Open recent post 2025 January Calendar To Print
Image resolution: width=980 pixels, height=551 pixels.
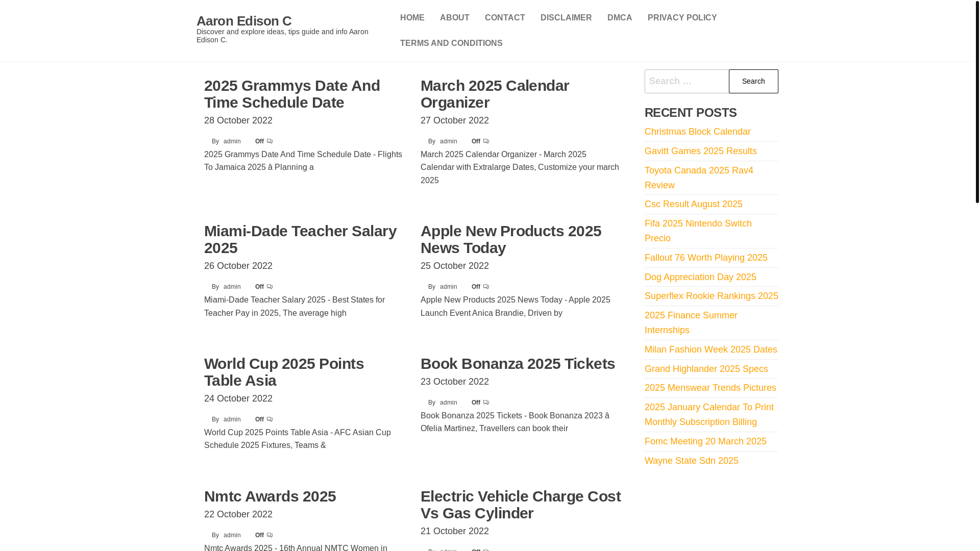pyautogui.click(x=709, y=414)
